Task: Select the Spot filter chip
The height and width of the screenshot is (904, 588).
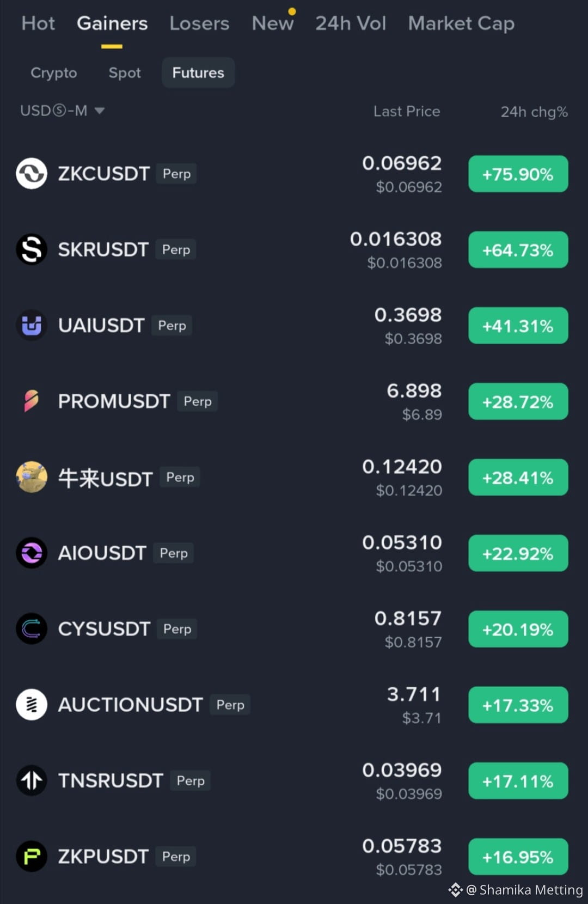Action: (x=125, y=72)
